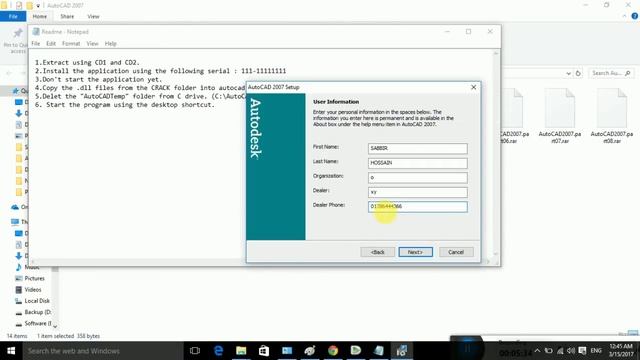Open the Action Center notifications icon
640x360 pixels.
[x=582, y=351]
